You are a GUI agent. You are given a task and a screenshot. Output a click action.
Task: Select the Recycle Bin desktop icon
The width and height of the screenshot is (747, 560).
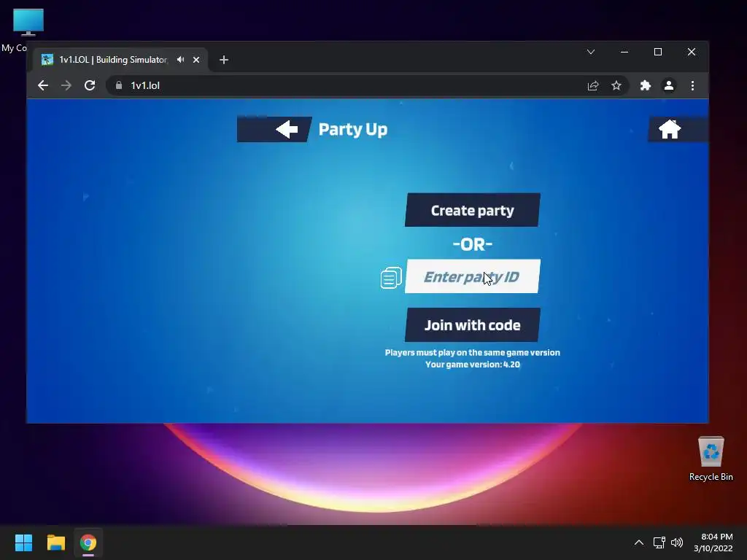click(x=711, y=459)
